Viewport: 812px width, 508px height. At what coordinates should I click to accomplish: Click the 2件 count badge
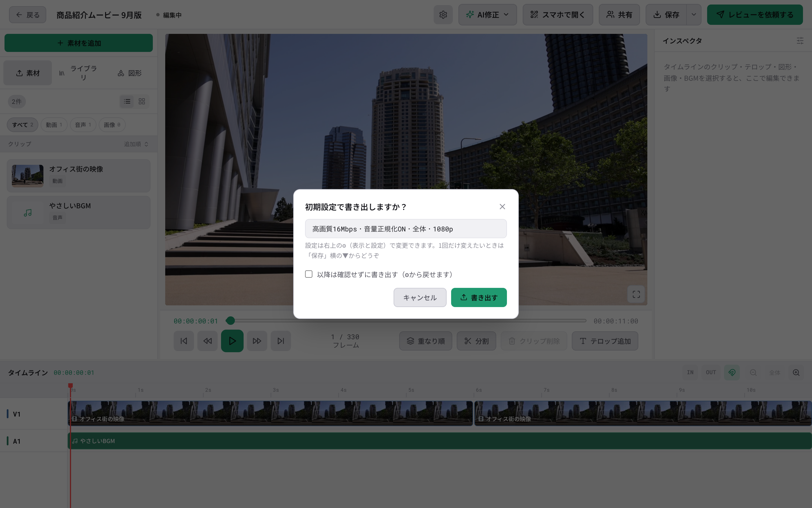[17, 102]
